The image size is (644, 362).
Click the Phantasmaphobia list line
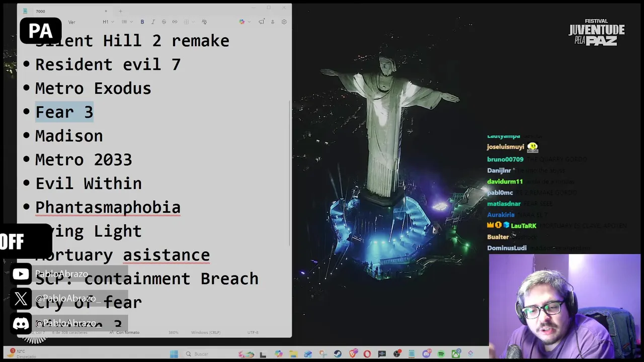[x=108, y=207]
